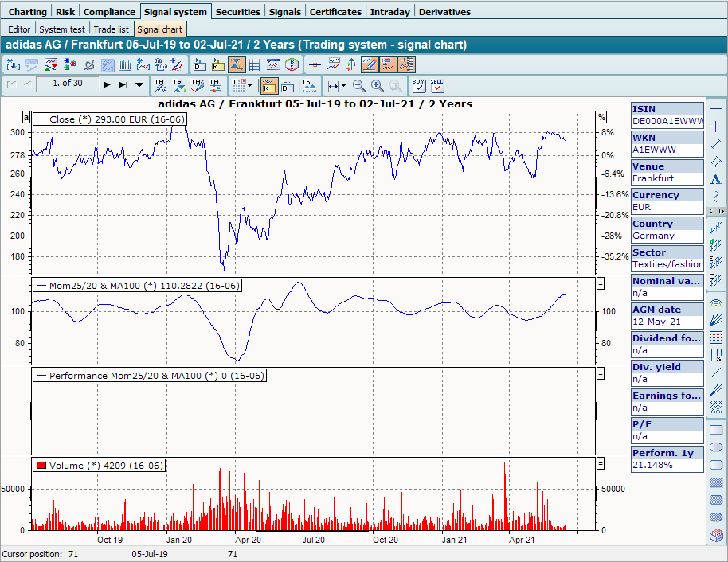
Task: Click the zoom out magnifier icon
Action: tap(359, 85)
